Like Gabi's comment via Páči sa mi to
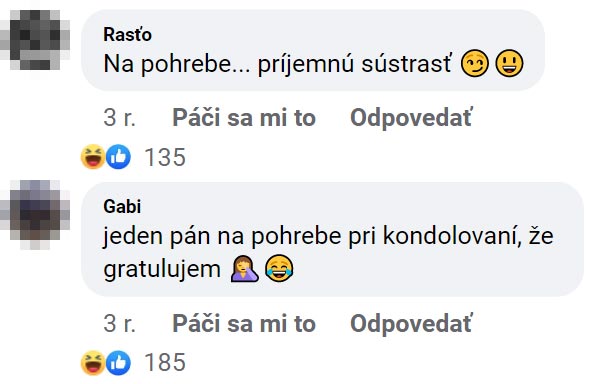596x384 pixels. pos(244,324)
